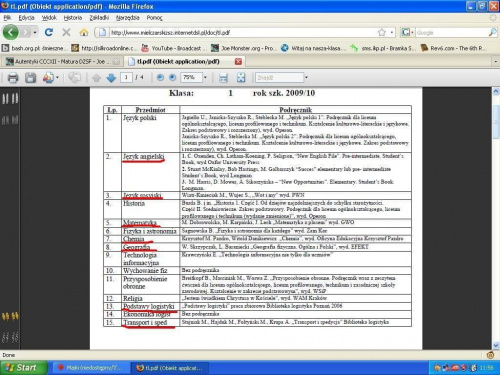Toggle scrolling mode page icon
The height and width of the screenshot is (375, 500).
(x=223, y=78)
